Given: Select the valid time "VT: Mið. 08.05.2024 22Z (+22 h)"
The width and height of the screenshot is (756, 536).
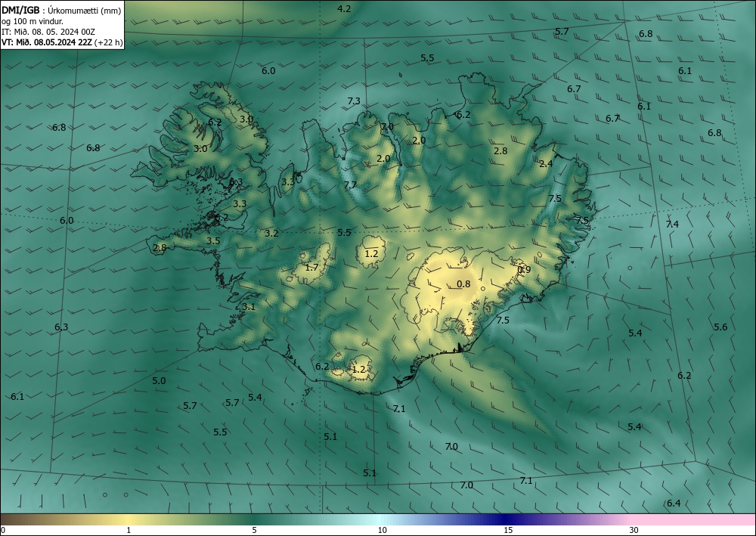Looking at the screenshot, I should coord(62,42).
